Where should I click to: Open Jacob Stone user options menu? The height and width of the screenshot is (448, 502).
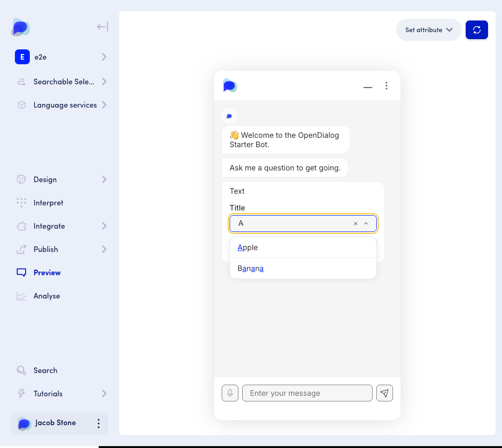98,423
